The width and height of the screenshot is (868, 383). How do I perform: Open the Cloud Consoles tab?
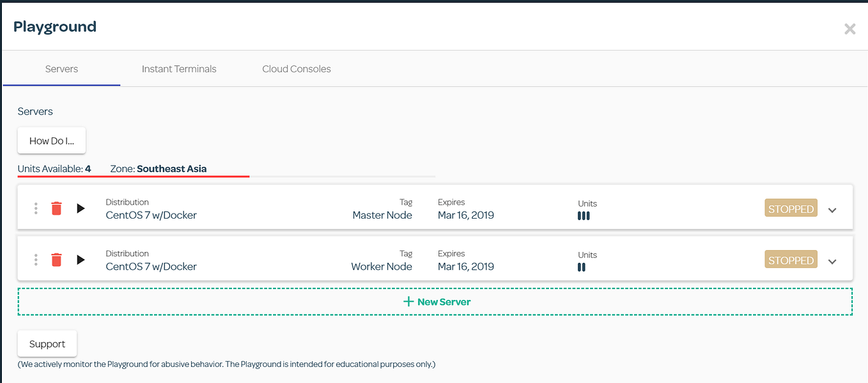pos(297,68)
